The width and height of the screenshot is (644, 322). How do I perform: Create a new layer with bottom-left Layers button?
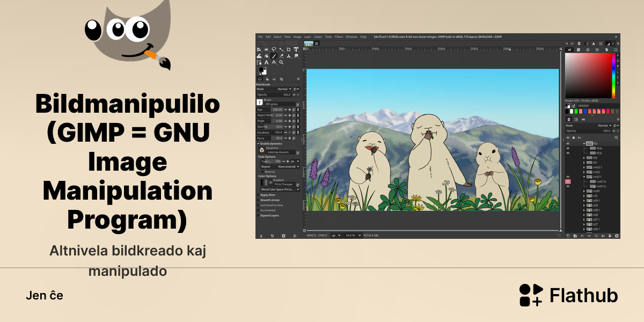(x=568, y=236)
